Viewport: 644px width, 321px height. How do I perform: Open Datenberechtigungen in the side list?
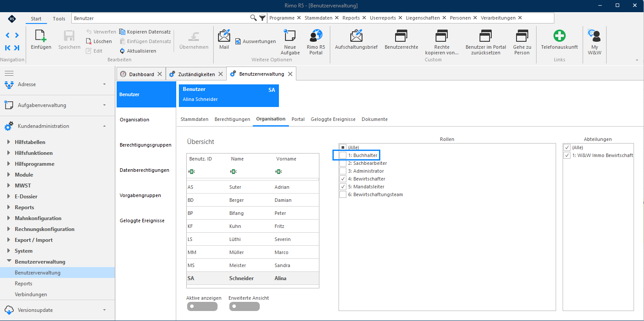[144, 170]
